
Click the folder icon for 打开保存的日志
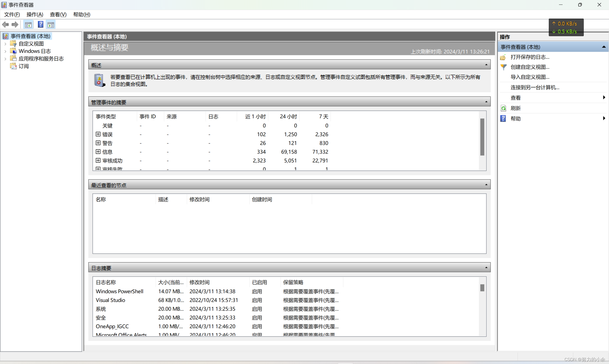pos(503,57)
